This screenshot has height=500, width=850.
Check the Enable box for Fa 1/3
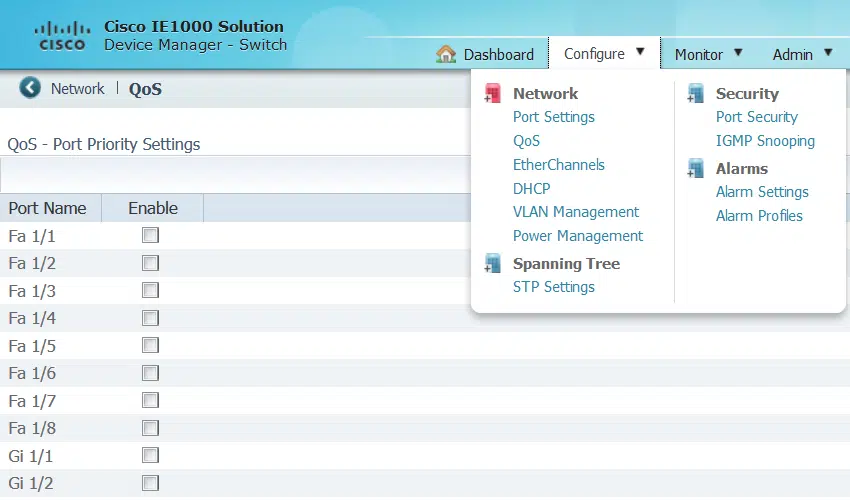pyautogui.click(x=150, y=290)
